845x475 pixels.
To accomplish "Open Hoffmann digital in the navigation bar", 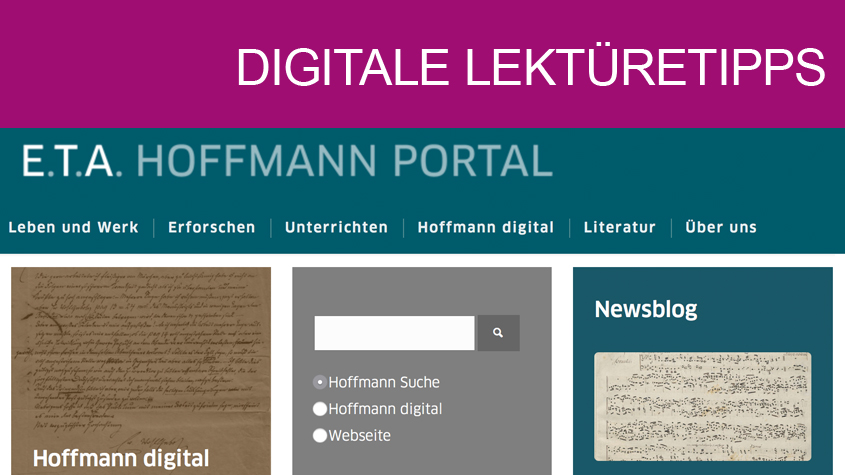I will 486,228.
